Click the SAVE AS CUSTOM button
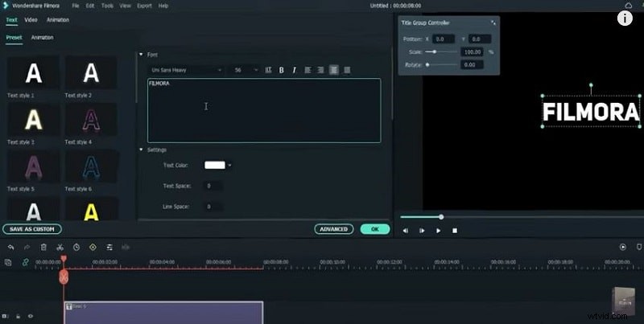 (32, 229)
